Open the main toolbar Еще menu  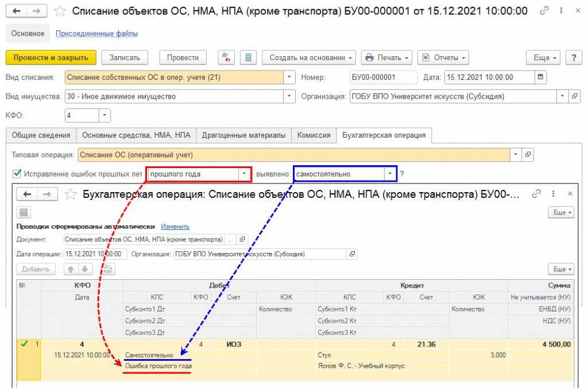point(543,58)
